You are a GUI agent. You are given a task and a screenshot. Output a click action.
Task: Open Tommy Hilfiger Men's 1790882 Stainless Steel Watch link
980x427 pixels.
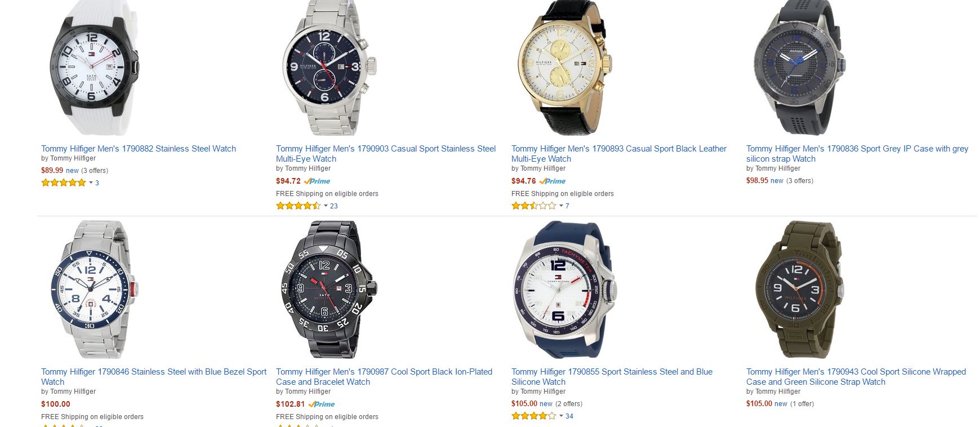click(139, 149)
